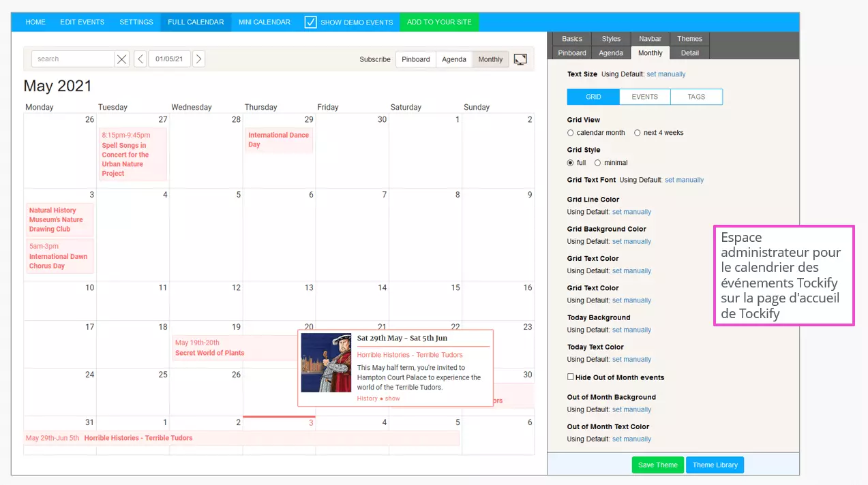Viewport: 868px width, 485px height.
Task: Open the Basics settings tab
Action: pos(572,39)
